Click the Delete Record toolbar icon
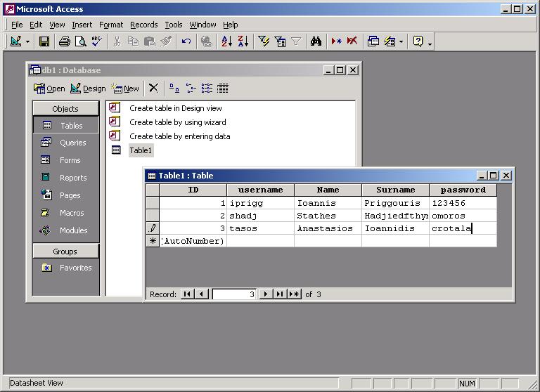The image size is (540, 392). (352, 41)
